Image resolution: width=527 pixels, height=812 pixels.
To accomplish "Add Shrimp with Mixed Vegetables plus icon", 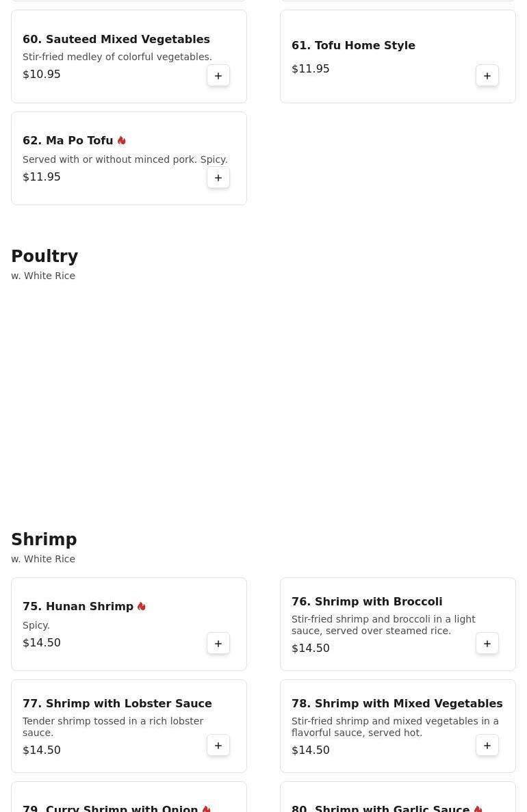I will click(x=487, y=746).
